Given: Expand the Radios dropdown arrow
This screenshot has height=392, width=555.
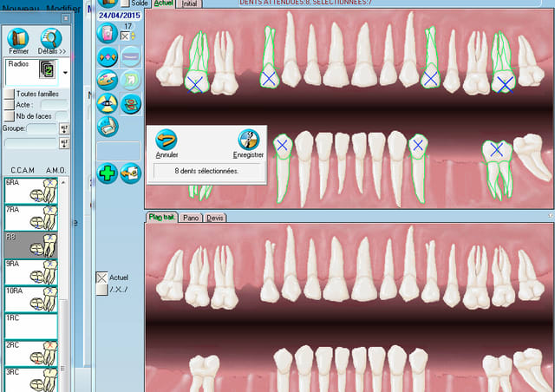Looking at the screenshot, I should 65,73.
